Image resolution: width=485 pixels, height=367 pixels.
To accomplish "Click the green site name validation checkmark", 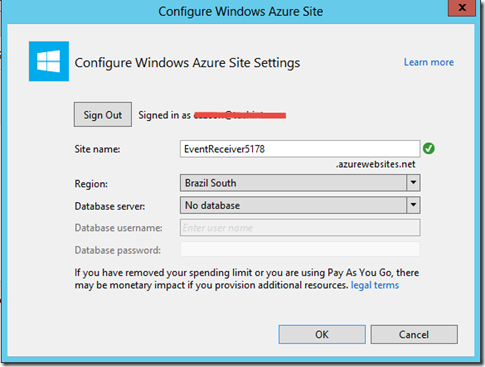I will [x=429, y=149].
